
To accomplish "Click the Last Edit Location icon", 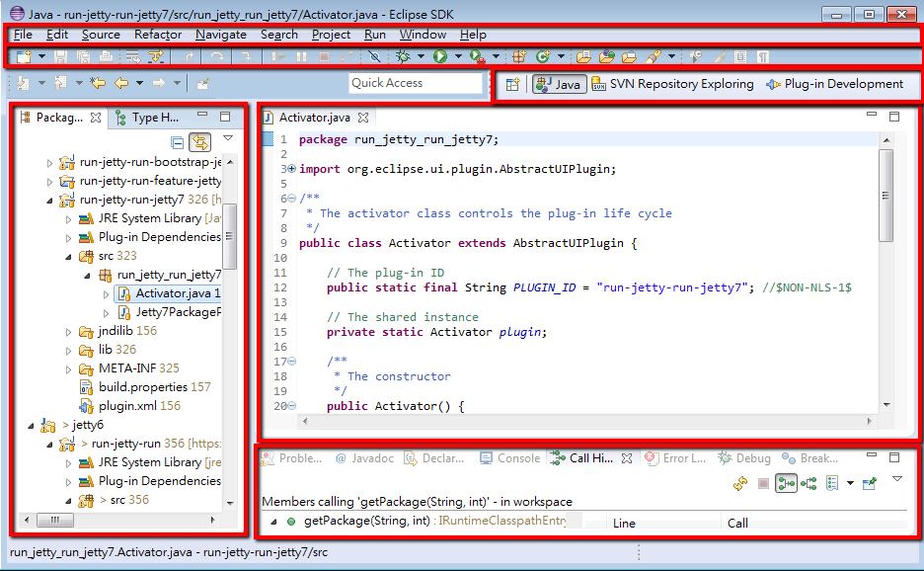I will tap(98, 83).
